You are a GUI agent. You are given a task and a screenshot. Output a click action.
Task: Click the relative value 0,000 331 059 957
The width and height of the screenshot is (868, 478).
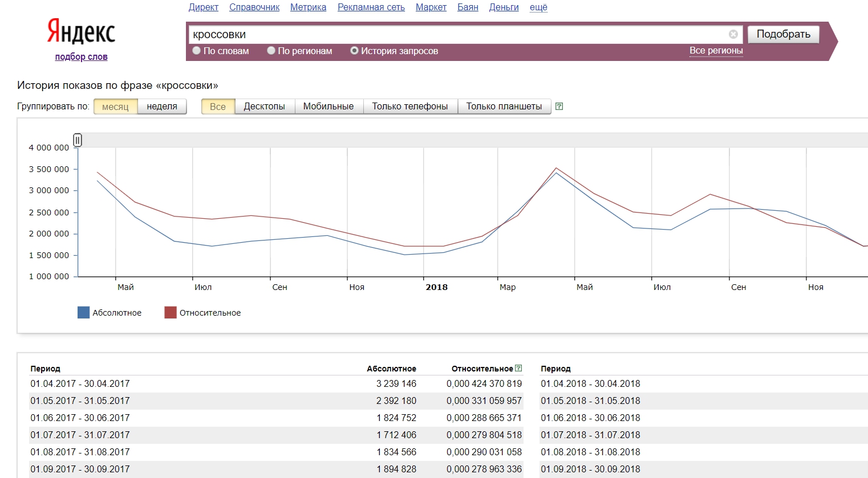[484, 401]
